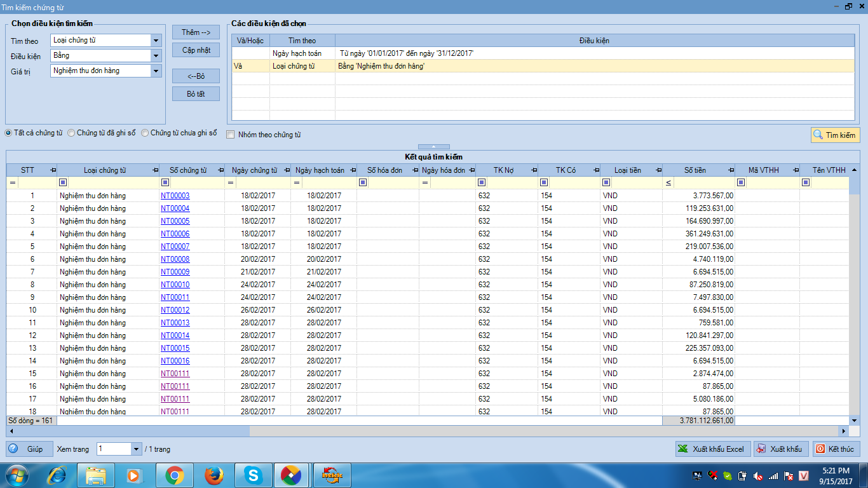
Task: Open filter operator for TK Nợ column
Action: pos(482,183)
